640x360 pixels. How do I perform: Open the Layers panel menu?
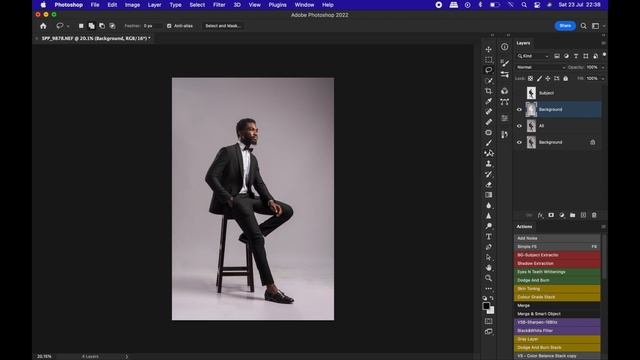click(603, 43)
